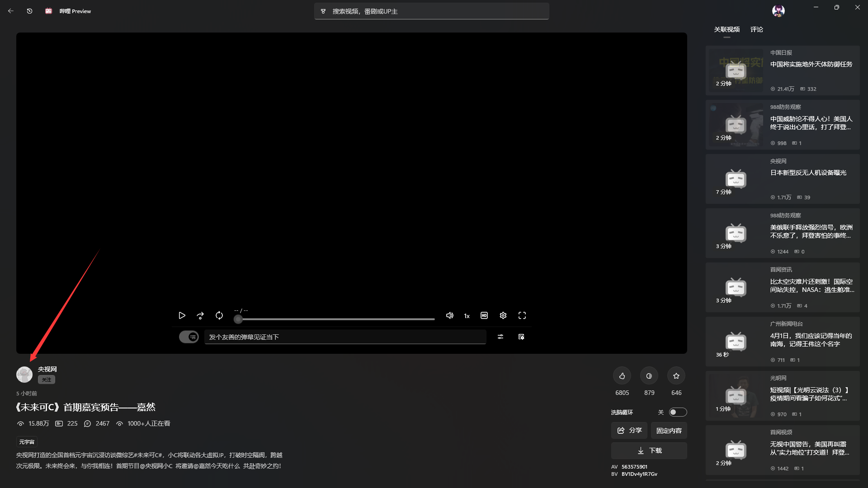Click the 5 小时前 publish time
Screen dimensions: 868x488
point(27,394)
